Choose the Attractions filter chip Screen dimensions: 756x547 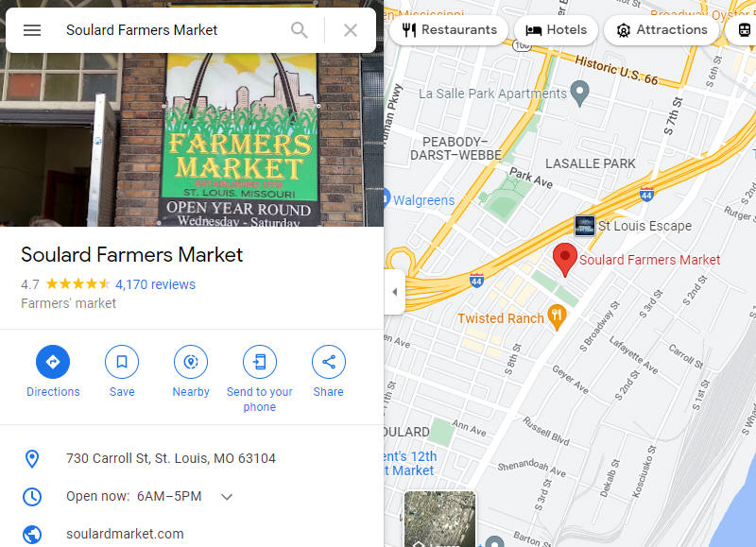tap(661, 30)
